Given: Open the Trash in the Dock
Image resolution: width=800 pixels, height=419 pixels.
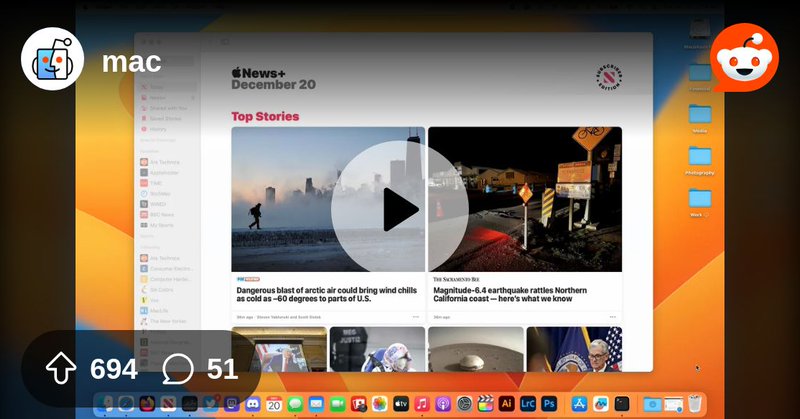Looking at the screenshot, I should tap(694, 404).
